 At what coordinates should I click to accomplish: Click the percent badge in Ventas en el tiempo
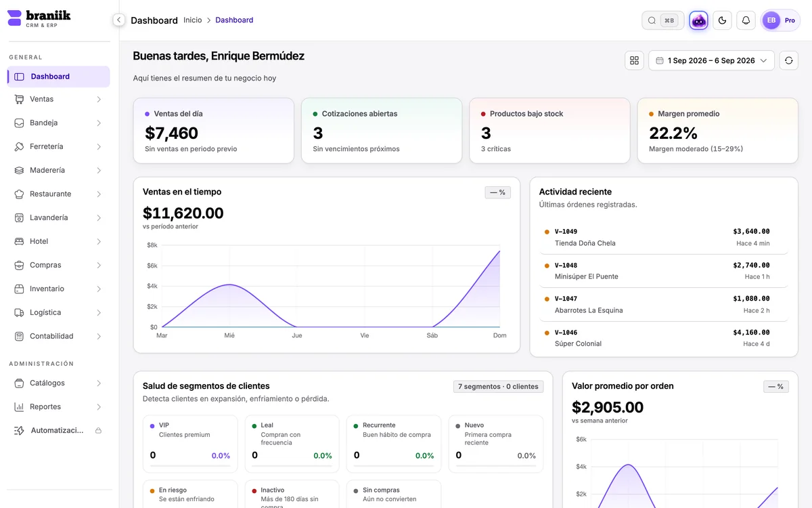click(x=498, y=192)
